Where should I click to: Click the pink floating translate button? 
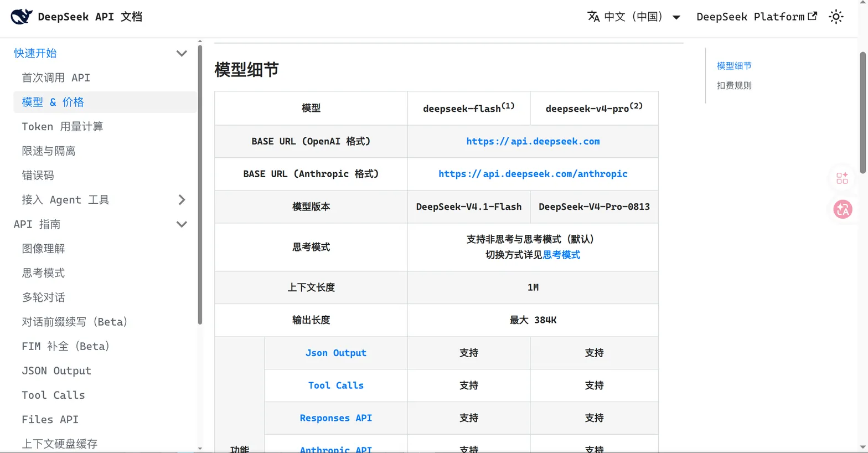pos(843,209)
